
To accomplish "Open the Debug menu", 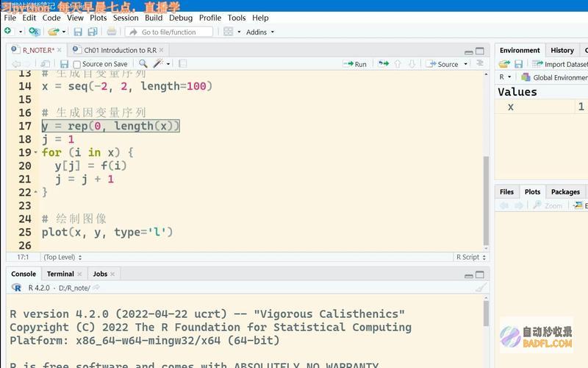I will 181,18.
